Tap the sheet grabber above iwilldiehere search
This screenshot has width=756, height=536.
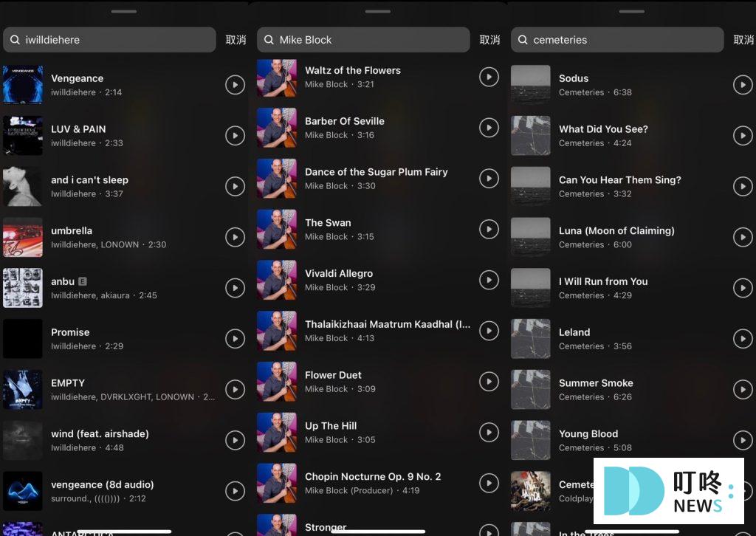click(x=124, y=12)
